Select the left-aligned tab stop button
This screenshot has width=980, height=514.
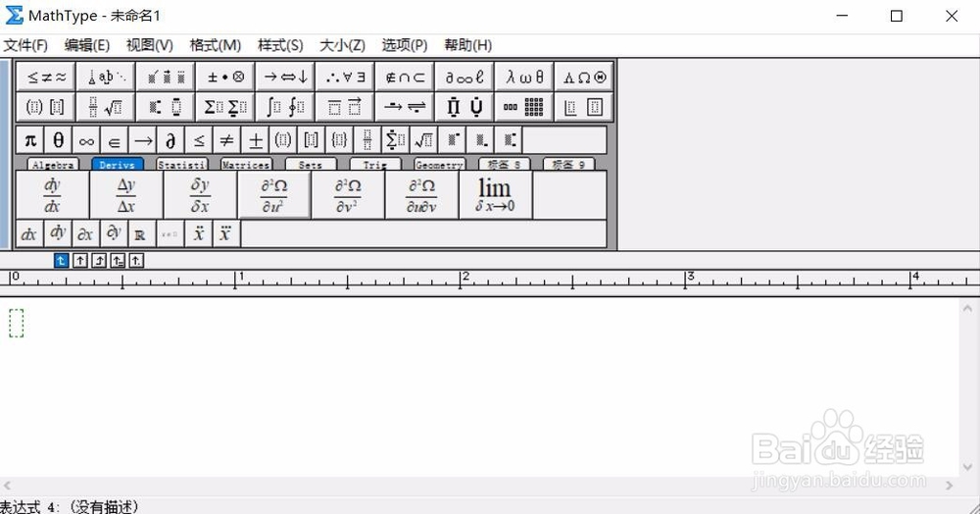pyautogui.click(x=61, y=260)
